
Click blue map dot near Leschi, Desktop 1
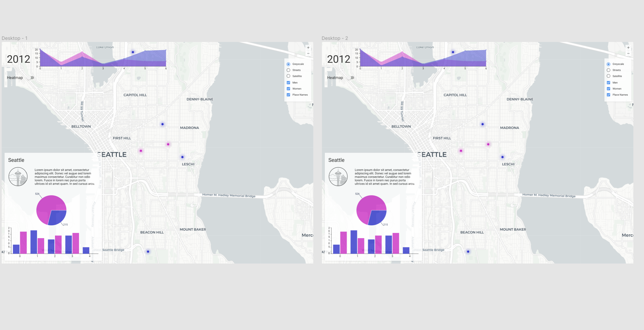point(182,157)
